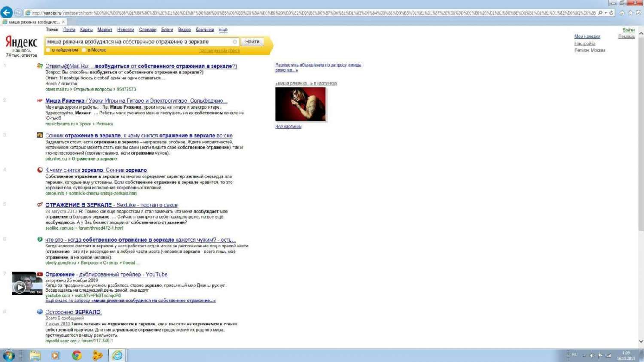The width and height of the screenshot is (644, 362).
Task: Open the 'Все картинки' link
Action: click(x=289, y=127)
